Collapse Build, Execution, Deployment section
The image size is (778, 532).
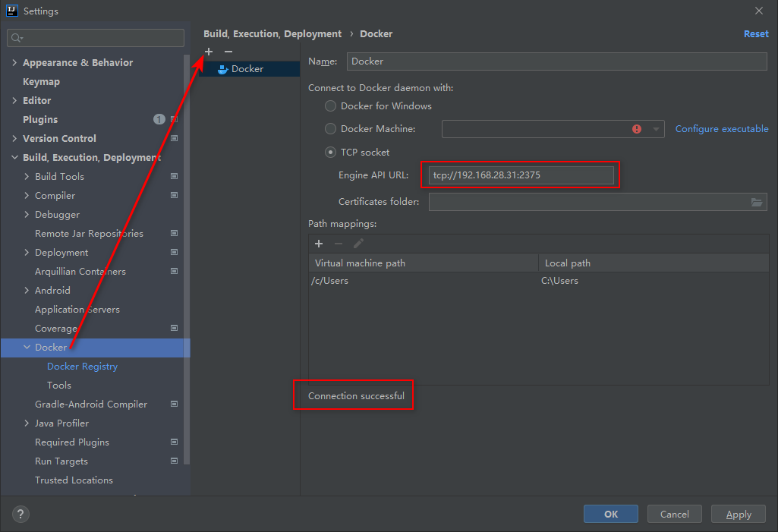coord(14,157)
